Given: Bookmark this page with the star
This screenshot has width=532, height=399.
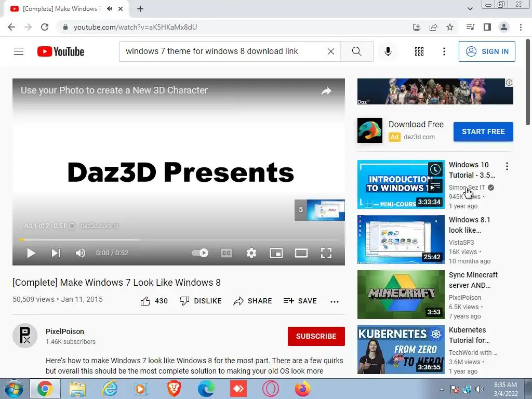Looking at the screenshot, I should click(x=450, y=27).
